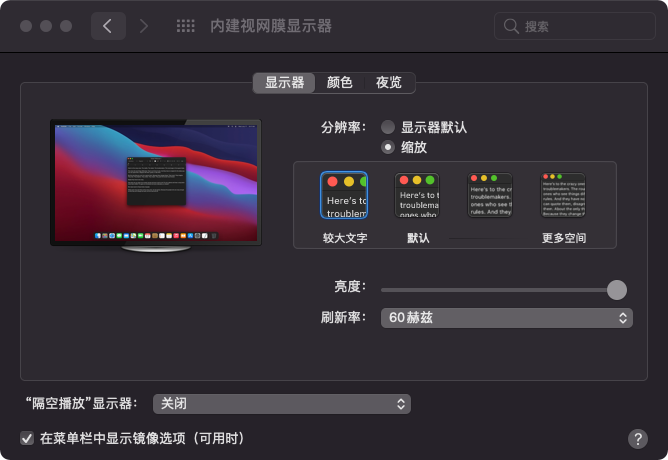Choose the 更多空间 scaling thumbnail
Viewport: 668px width, 460px height.
(x=563, y=195)
